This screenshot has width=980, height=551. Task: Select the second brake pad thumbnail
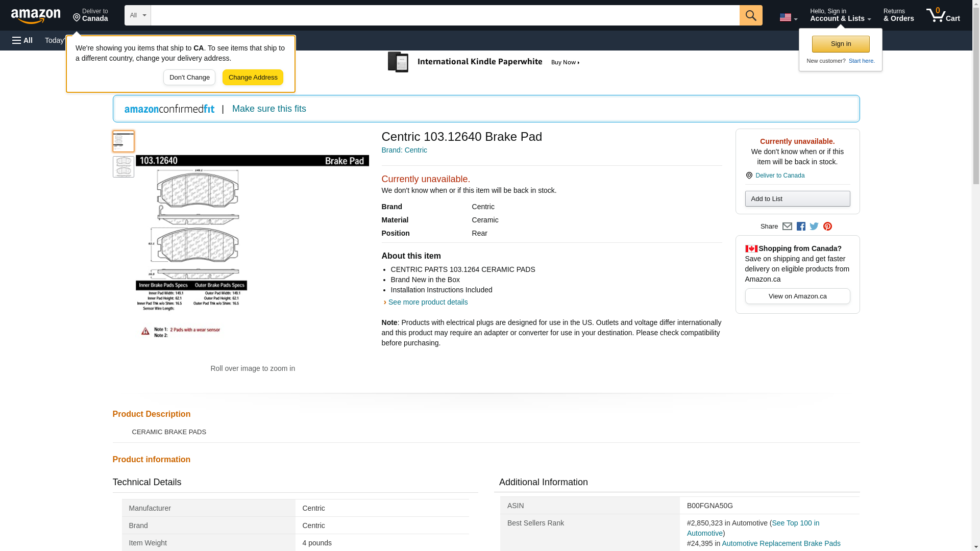click(x=123, y=167)
